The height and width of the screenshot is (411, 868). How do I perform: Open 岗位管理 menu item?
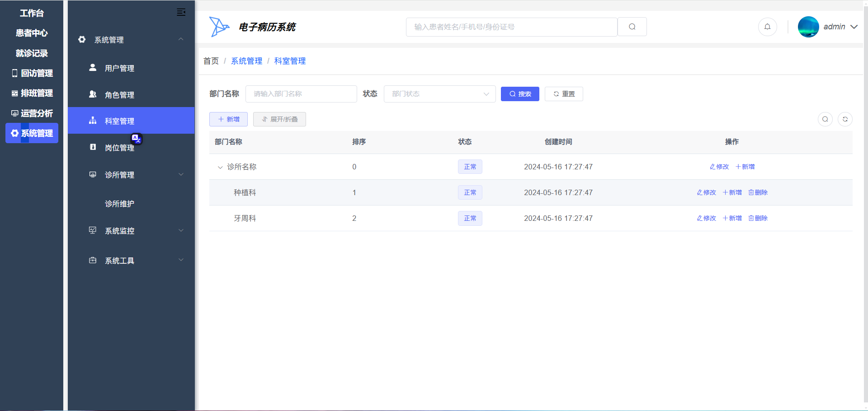tap(131, 147)
